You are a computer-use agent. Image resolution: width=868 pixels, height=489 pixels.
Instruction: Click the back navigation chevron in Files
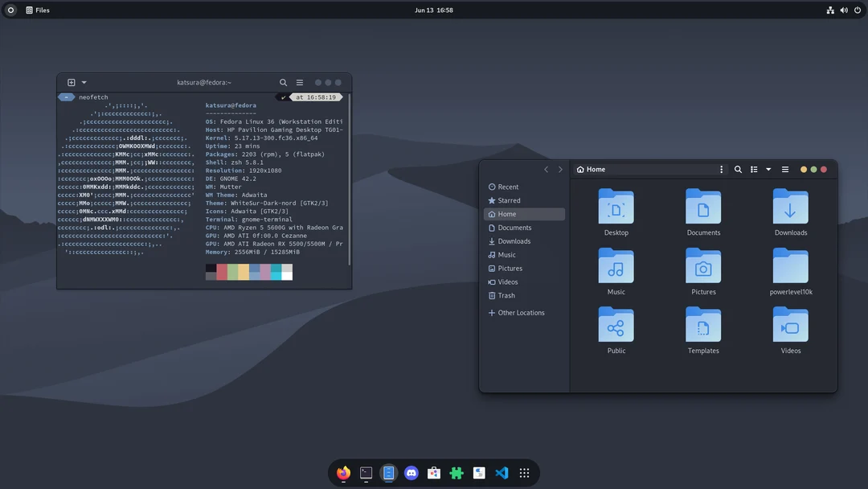[547, 169]
